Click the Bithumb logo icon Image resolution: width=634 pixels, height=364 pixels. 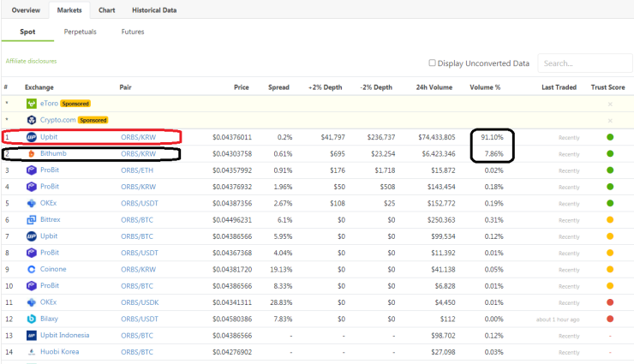click(x=31, y=153)
